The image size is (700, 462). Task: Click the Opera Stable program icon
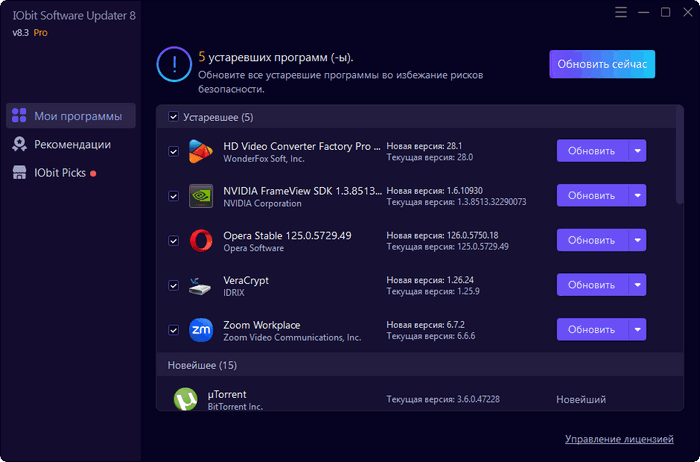tap(200, 241)
